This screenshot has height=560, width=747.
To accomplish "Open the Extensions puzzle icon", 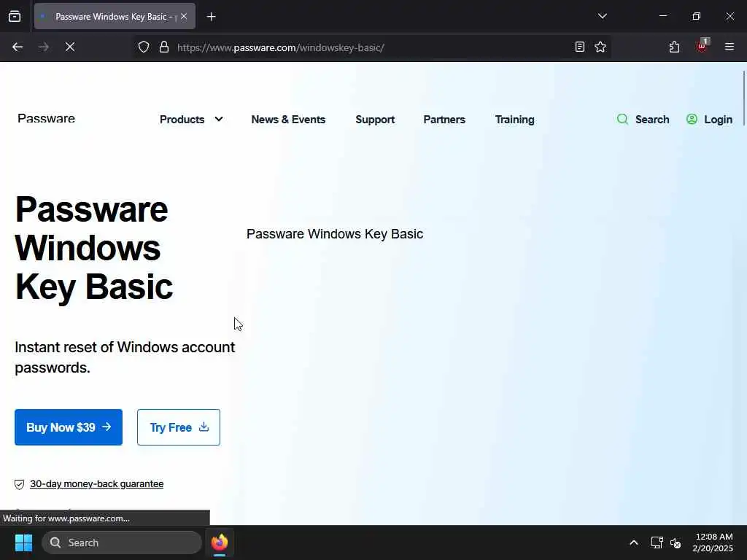I will pyautogui.click(x=674, y=47).
